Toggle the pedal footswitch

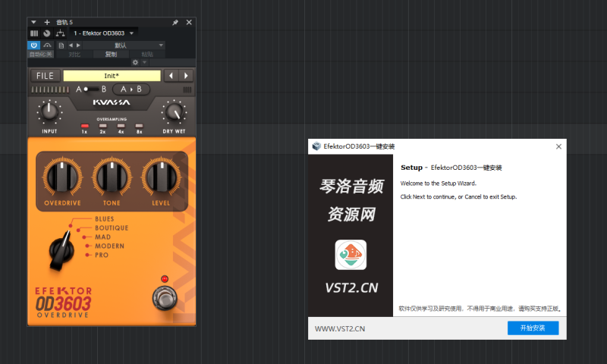point(165,298)
